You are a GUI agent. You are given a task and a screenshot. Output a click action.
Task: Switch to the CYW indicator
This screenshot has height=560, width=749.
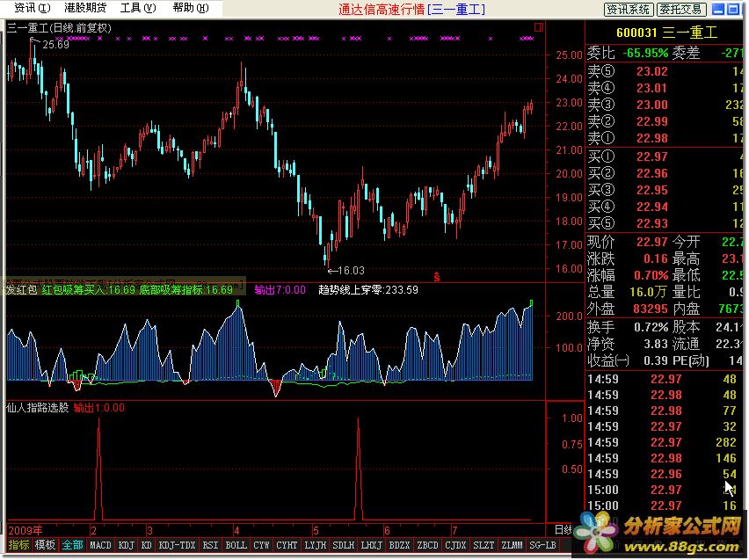261,545
